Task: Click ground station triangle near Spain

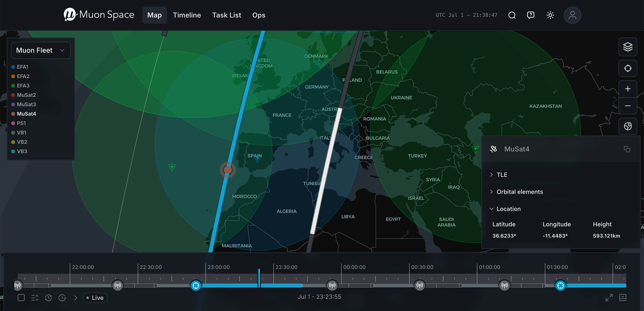Action: [x=257, y=159]
